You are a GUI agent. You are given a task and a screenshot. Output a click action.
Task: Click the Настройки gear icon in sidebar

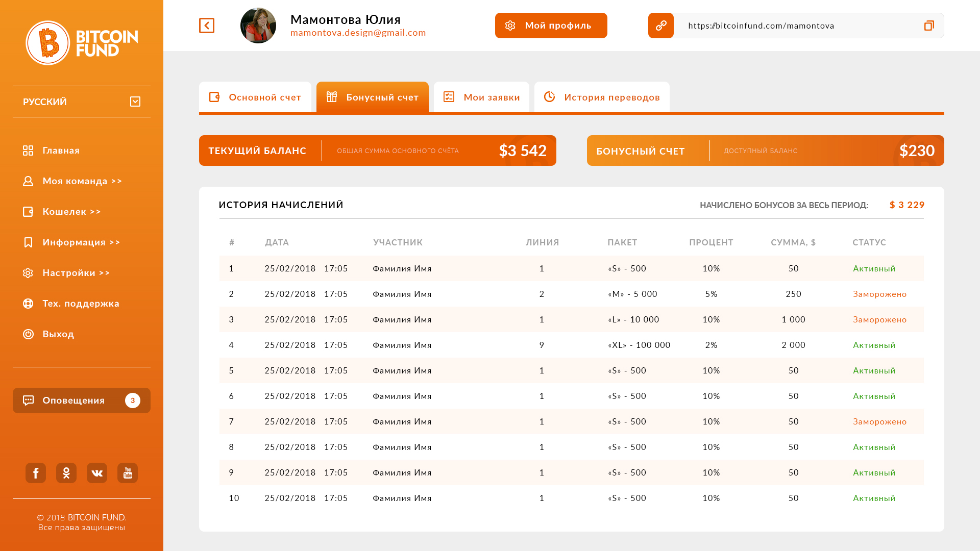(x=28, y=273)
